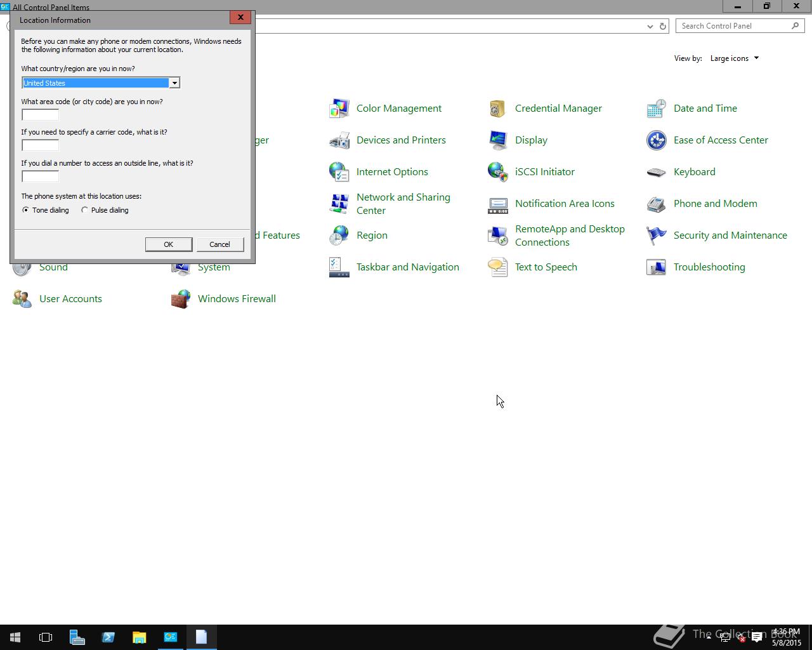Open the Keyboard link
The height and width of the screenshot is (650, 812).
click(694, 172)
